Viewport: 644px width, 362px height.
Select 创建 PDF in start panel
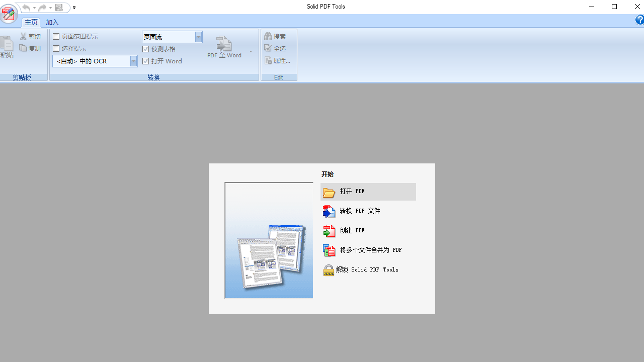point(368,231)
